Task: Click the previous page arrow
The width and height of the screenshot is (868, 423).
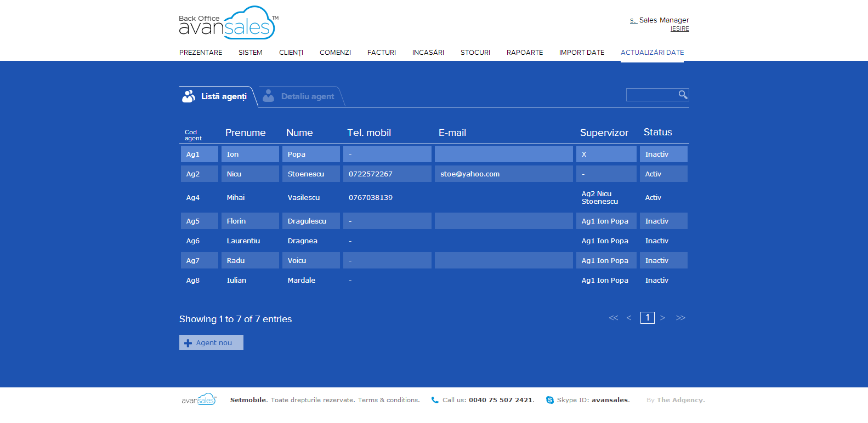Action: pos(629,318)
